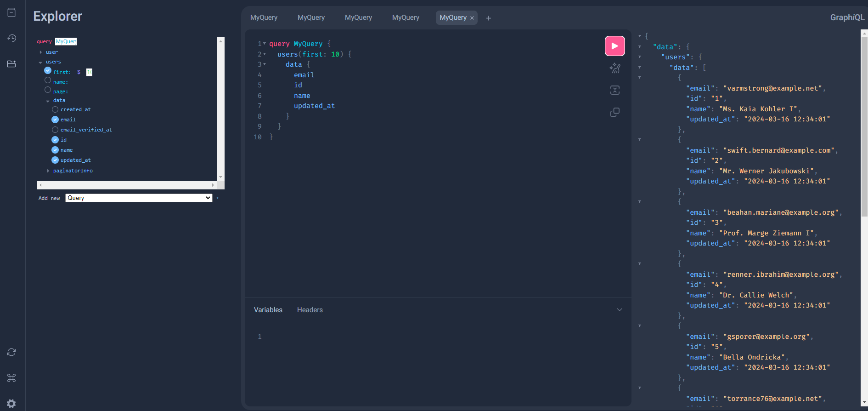This screenshot has height=411, width=868.
Task: Click "Dr. Callie Welch" in response
Action: pos(757,295)
